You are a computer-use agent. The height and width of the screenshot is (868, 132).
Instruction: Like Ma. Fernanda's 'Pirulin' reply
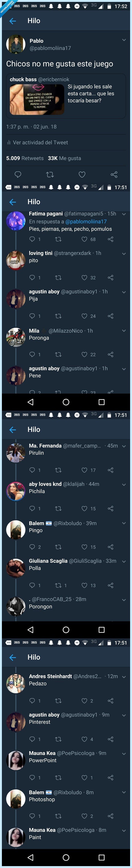(x=84, y=470)
